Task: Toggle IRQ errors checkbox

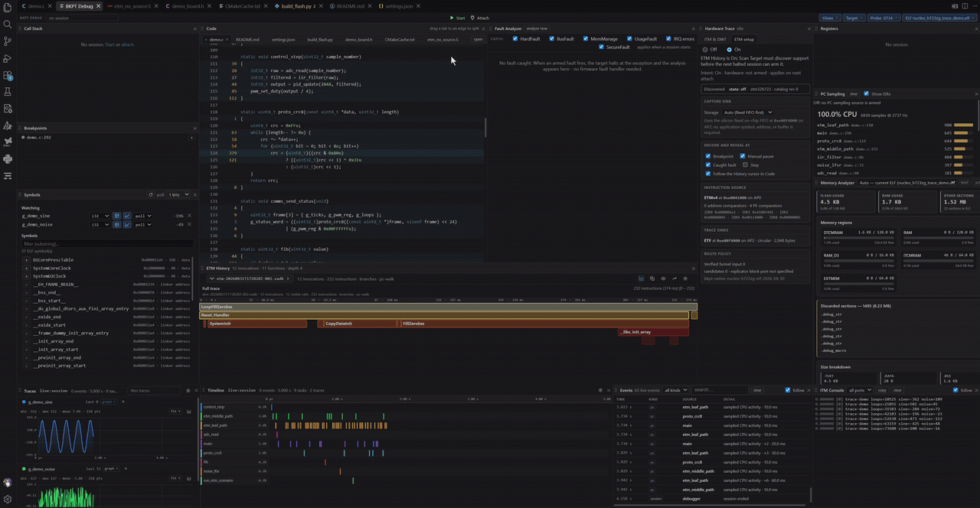Action: point(668,39)
